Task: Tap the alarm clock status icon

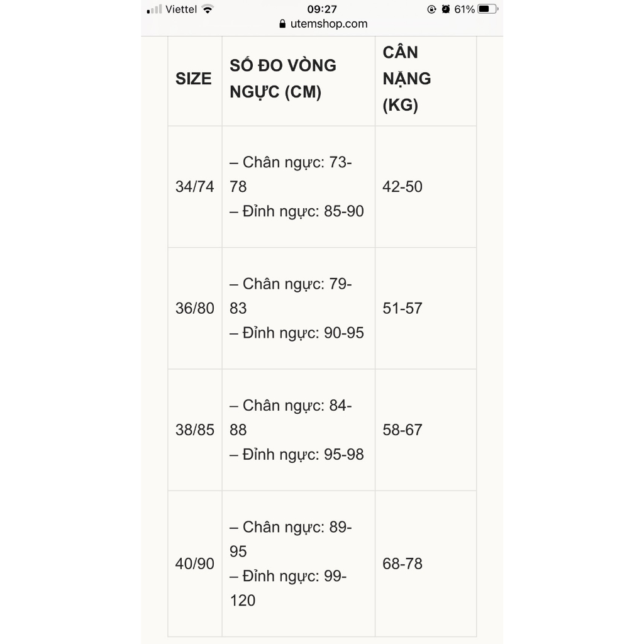Action: (x=446, y=9)
